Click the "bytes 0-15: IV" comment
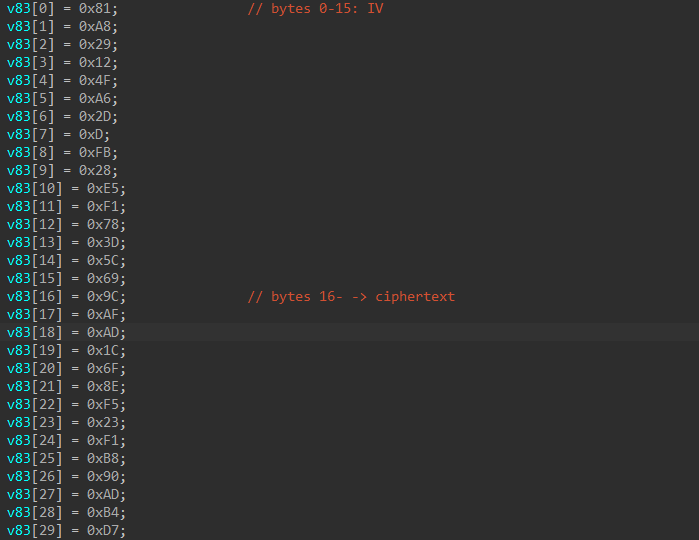Image resolution: width=699 pixels, height=540 pixels. (x=314, y=9)
